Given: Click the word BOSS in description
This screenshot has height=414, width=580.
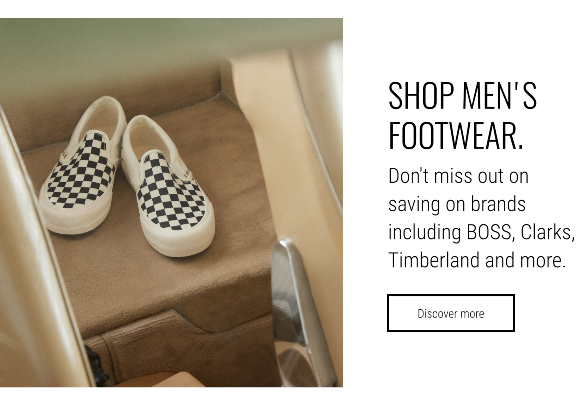Looking at the screenshot, I should [x=489, y=232].
